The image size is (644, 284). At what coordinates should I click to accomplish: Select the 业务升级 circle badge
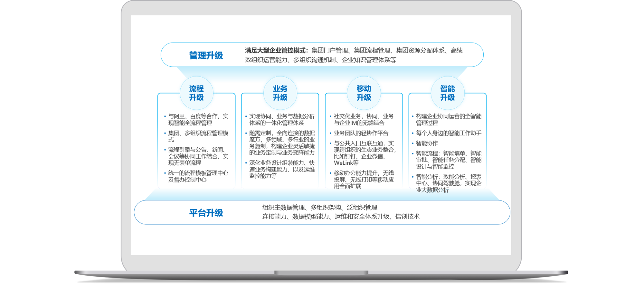(280, 93)
